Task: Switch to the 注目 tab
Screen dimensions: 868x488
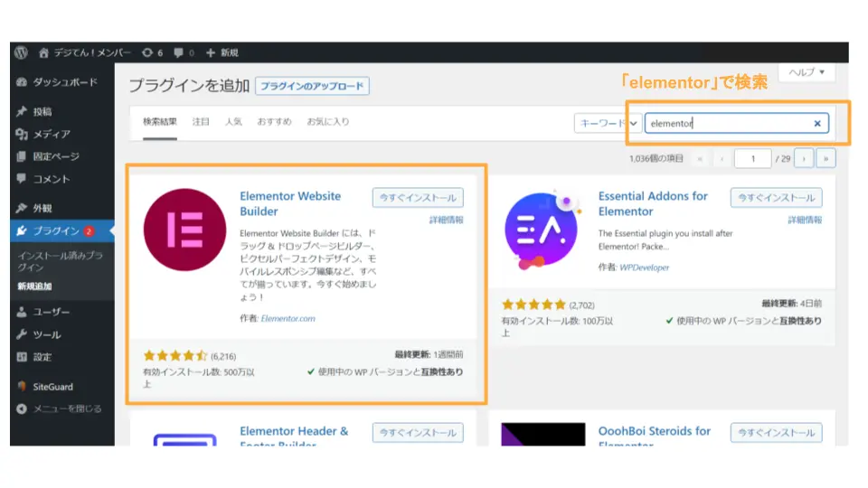Action: pos(201,122)
